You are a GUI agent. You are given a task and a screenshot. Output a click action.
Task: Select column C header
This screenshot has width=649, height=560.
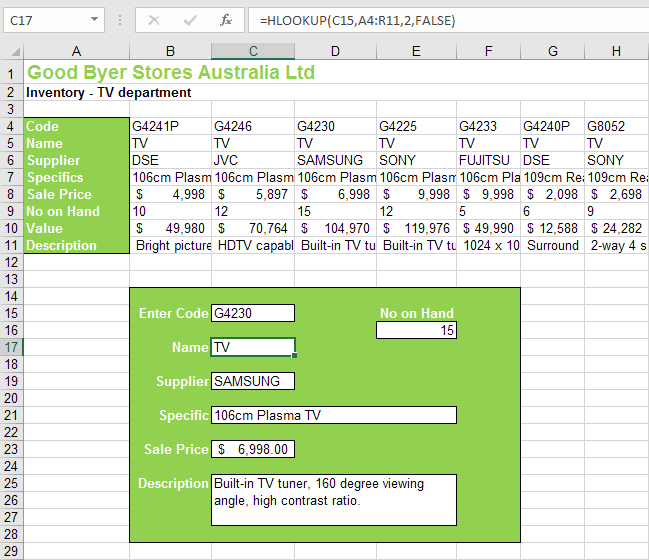pos(253,51)
